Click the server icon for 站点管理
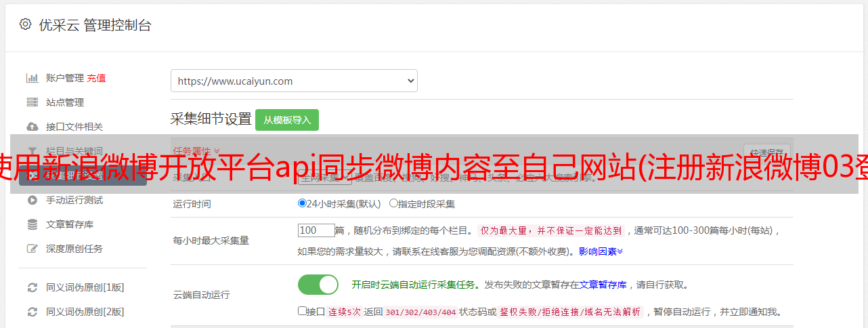The height and width of the screenshot is (328, 868). click(x=32, y=102)
